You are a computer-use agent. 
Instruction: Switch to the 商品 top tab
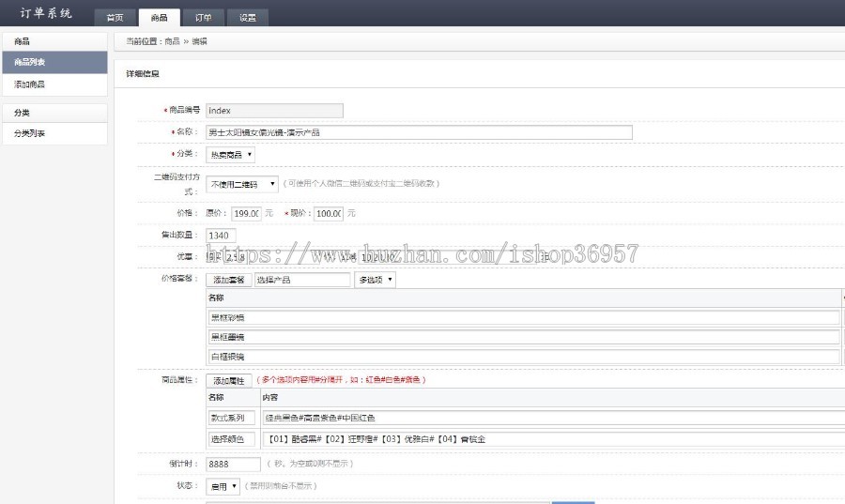159,18
